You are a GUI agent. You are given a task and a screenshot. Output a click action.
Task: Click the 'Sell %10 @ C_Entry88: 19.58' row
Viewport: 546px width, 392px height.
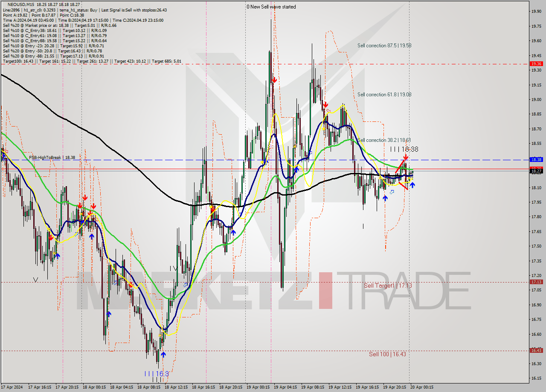click(x=55, y=40)
